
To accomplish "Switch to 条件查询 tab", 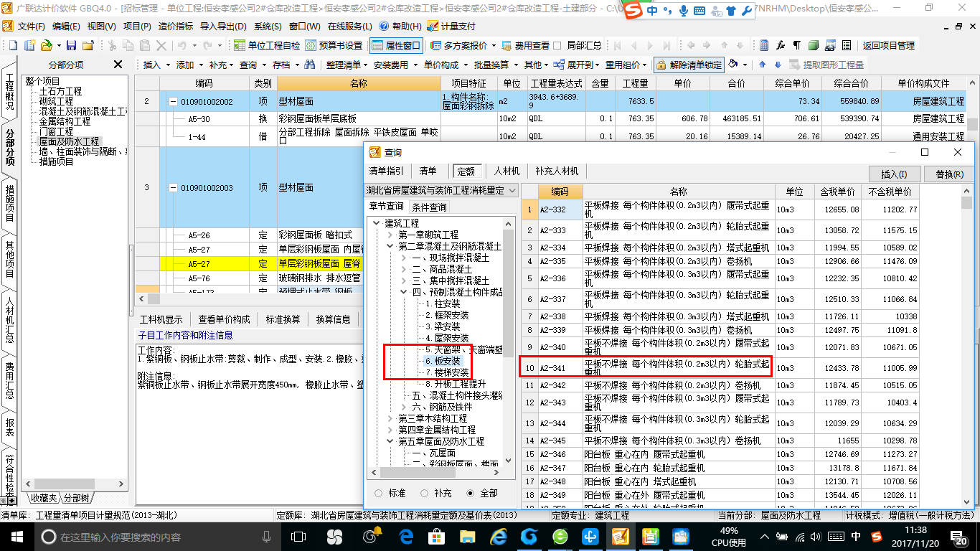I will pyautogui.click(x=429, y=207).
